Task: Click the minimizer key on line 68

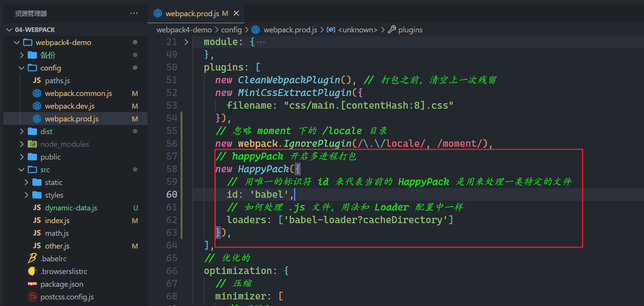Action: (241, 296)
